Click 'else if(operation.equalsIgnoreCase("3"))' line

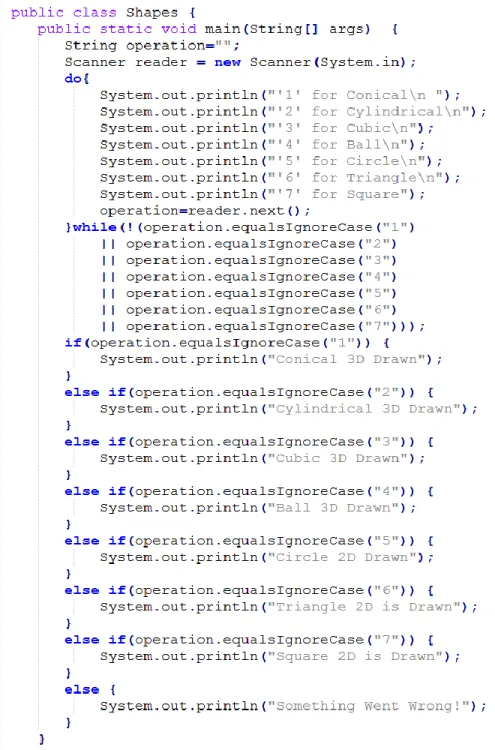(x=249, y=442)
